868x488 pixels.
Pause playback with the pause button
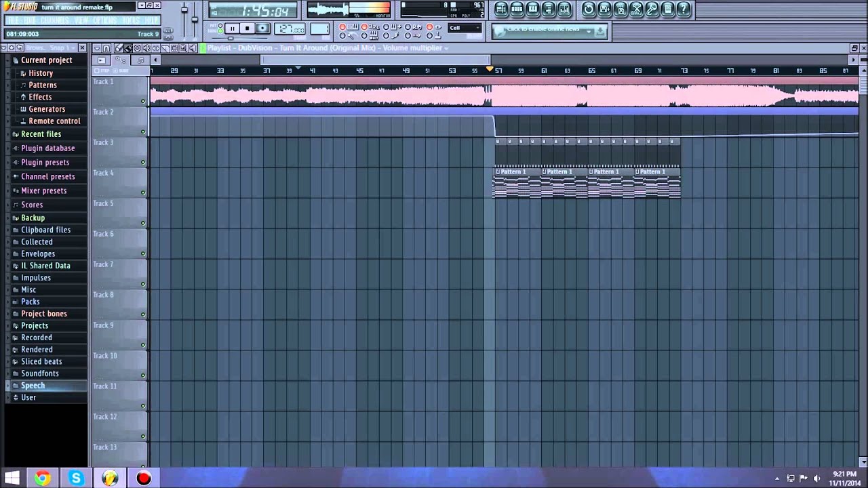[x=233, y=28]
